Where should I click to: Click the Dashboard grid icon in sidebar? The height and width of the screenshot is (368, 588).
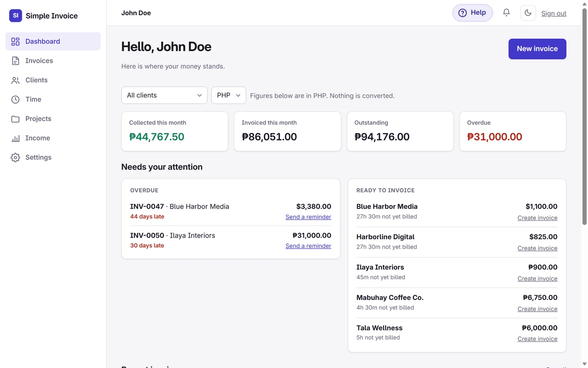click(16, 41)
